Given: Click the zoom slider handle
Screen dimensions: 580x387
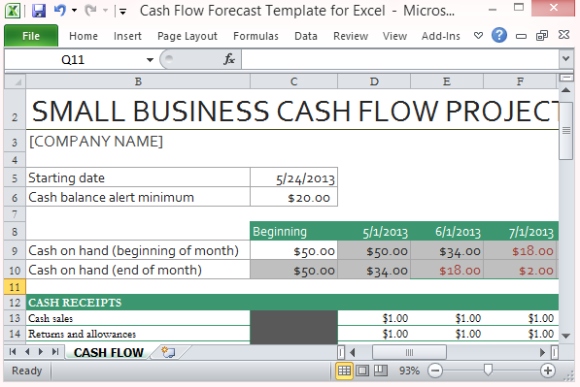Looking at the screenshot, I should click(488, 370).
